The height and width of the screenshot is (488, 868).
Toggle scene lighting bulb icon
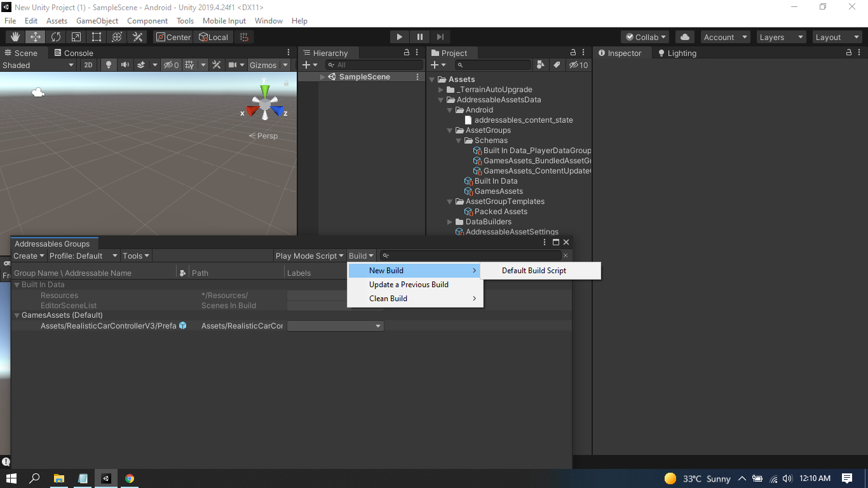(x=109, y=65)
